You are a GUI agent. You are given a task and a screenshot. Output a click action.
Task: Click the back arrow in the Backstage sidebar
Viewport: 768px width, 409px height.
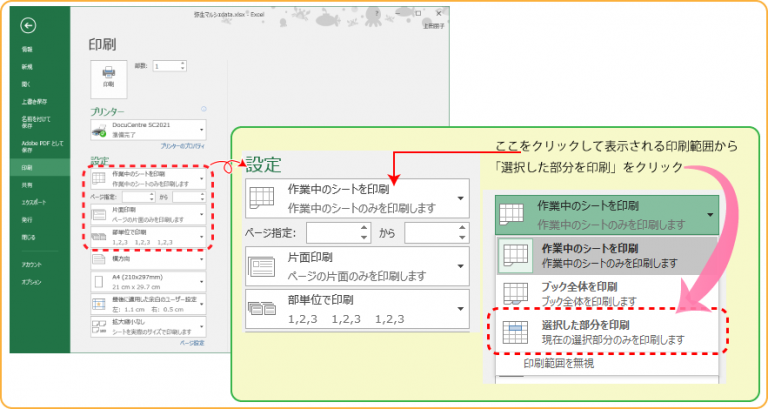pos(27,25)
